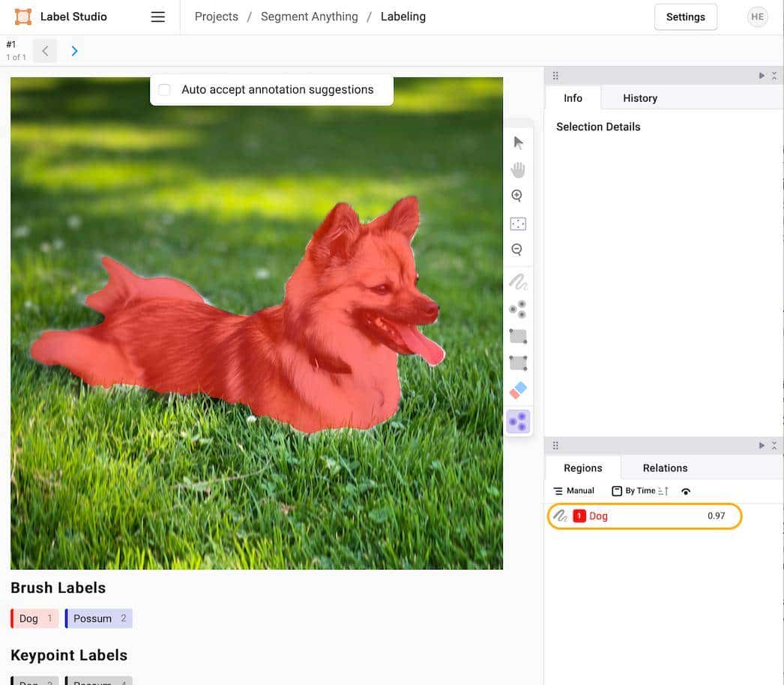
Task: Switch to the Relations tab
Action: (x=665, y=468)
